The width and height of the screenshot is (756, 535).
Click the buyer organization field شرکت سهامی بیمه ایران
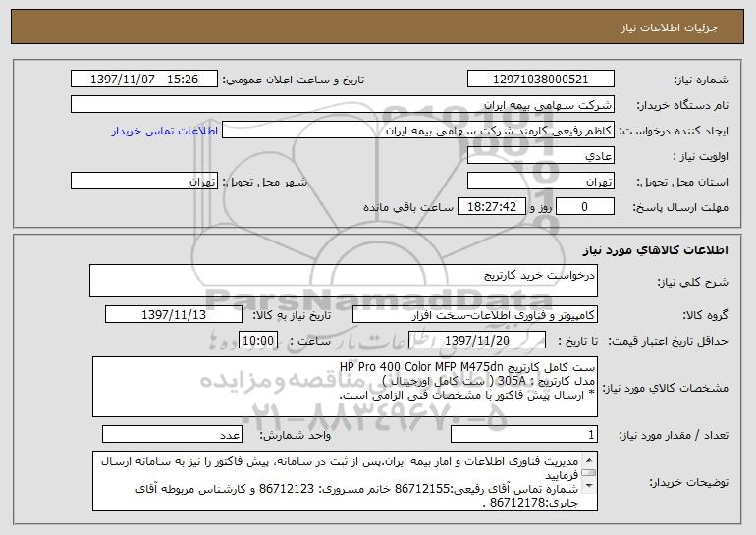point(343,104)
